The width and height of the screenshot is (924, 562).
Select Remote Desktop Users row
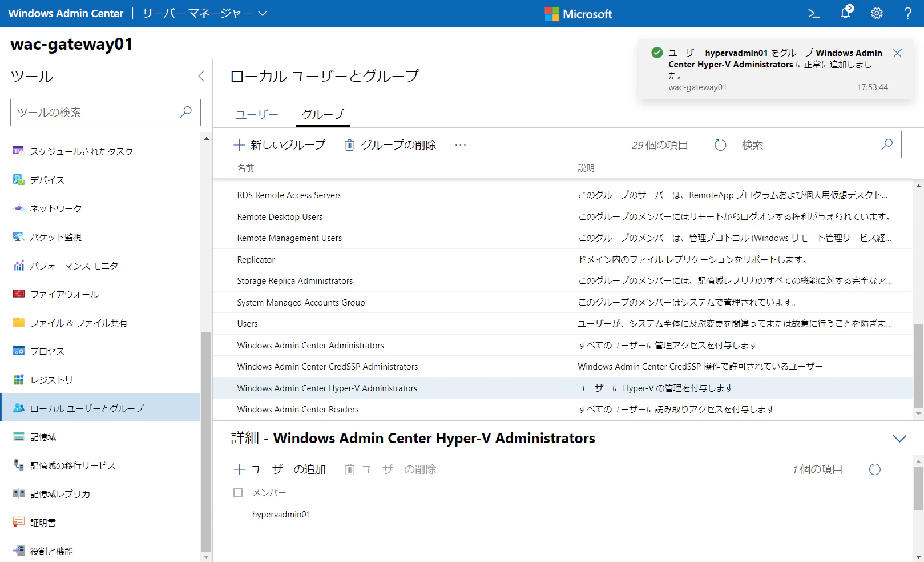[x=563, y=216]
